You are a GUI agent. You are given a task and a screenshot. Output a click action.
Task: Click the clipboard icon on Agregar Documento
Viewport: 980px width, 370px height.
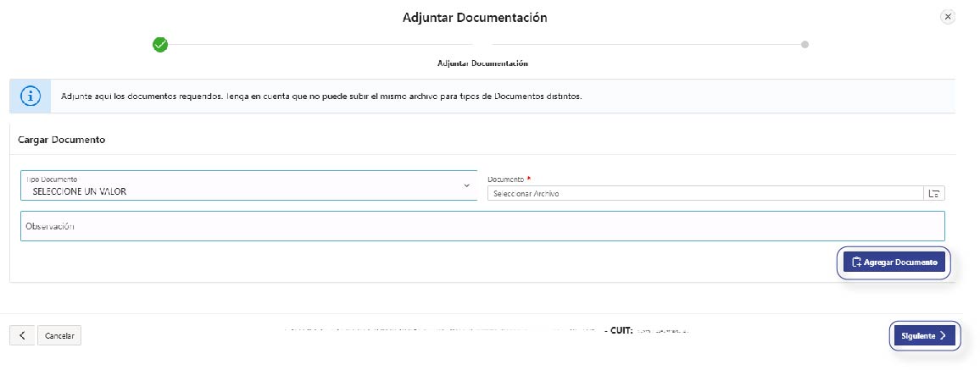(856, 262)
